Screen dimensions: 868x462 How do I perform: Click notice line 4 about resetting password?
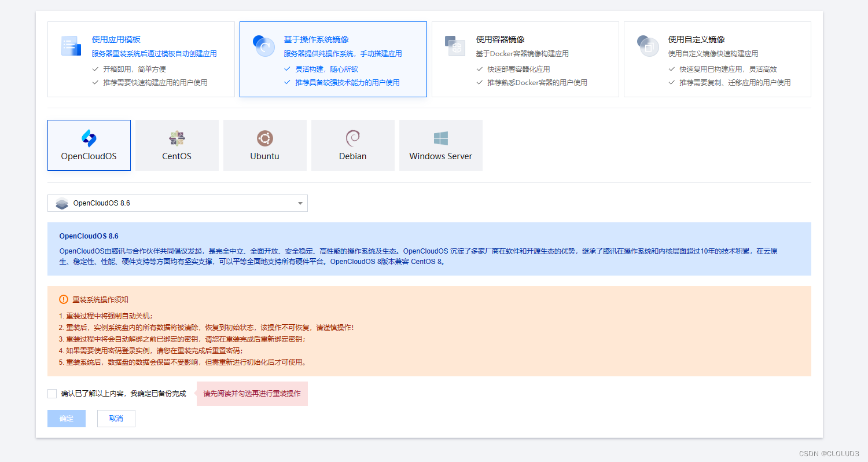point(152,351)
